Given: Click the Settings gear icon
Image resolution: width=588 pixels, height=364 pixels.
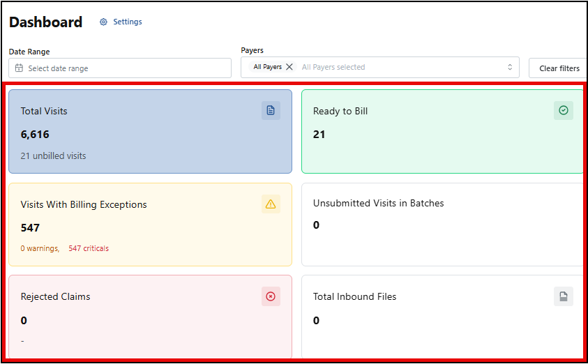Looking at the screenshot, I should tap(104, 22).
